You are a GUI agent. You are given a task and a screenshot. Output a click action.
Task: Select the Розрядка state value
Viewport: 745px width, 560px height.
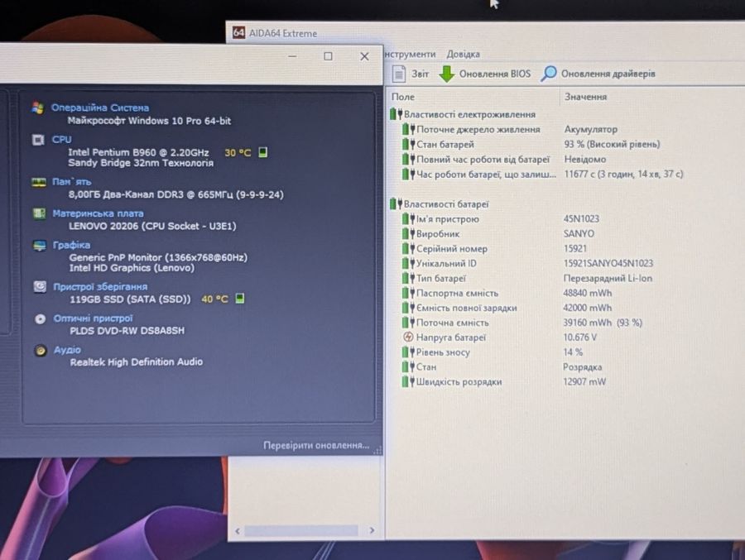click(x=582, y=366)
